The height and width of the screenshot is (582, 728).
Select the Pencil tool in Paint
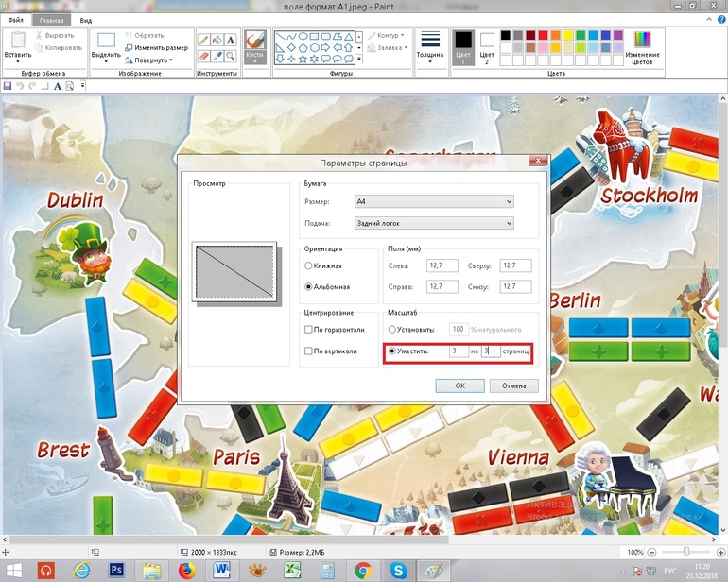pos(202,40)
